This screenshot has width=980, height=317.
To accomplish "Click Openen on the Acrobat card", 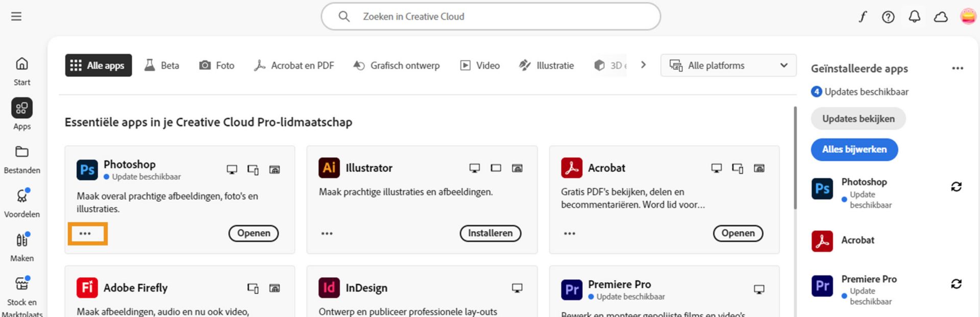I will click(738, 233).
